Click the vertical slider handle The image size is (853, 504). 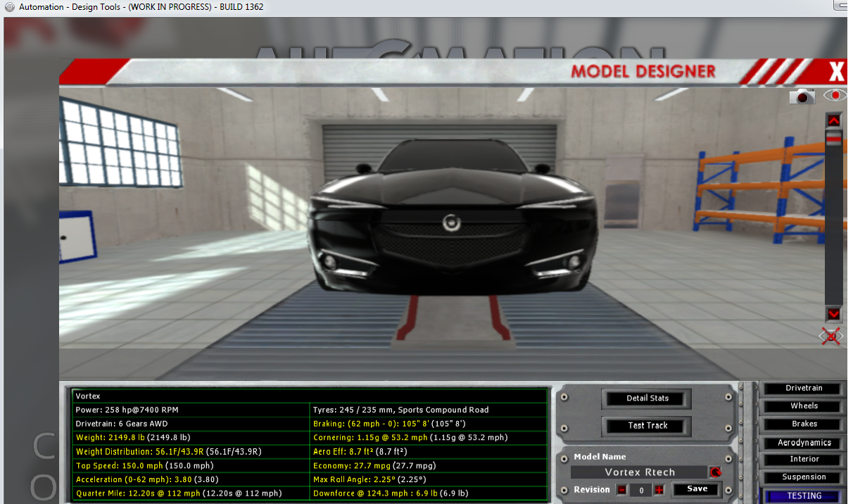click(833, 140)
